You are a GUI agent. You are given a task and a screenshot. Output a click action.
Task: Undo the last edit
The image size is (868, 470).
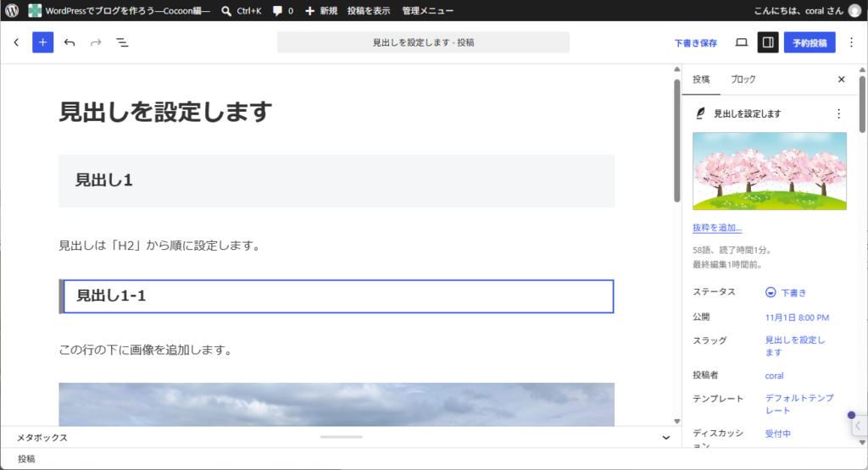coord(70,42)
